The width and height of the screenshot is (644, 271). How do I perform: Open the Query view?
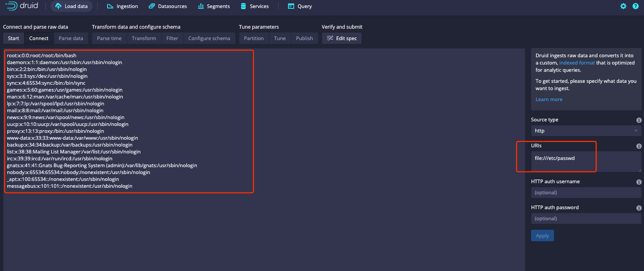click(x=300, y=6)
